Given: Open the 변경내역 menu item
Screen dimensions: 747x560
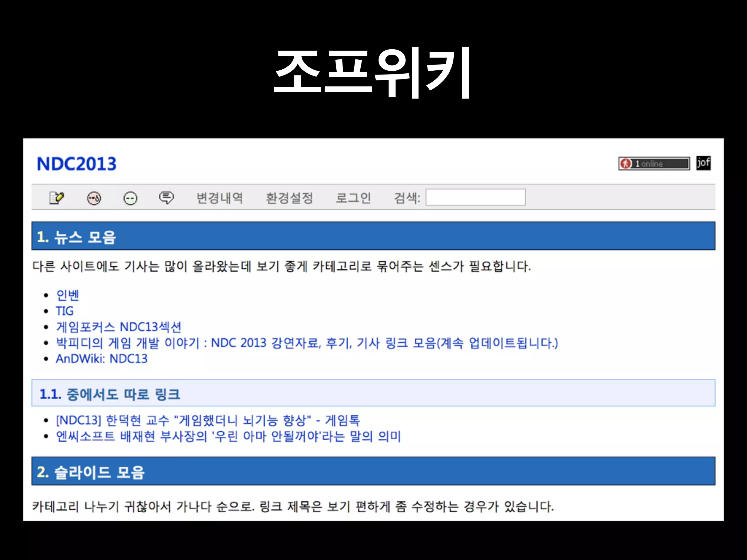Looking at the screenshot, I should pyautogui.click(x=220, y=198).
